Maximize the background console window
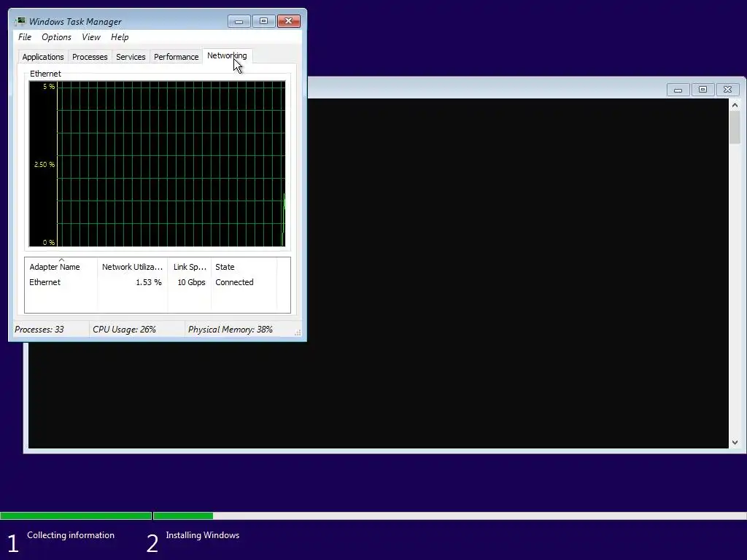747x560 pixels. 703,90
